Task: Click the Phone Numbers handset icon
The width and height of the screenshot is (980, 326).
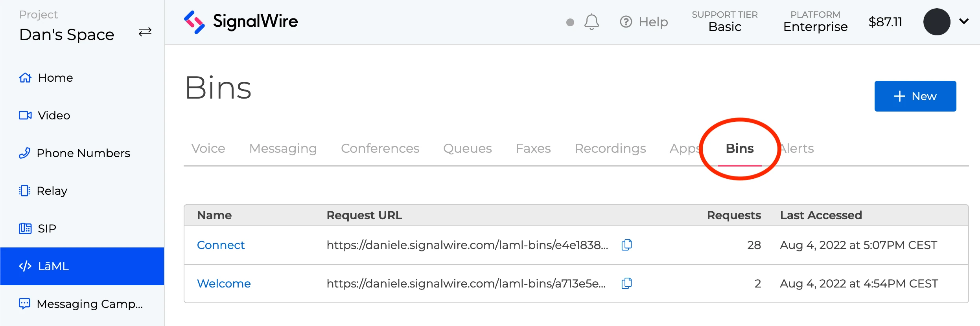Action: [x=24, y=153]
